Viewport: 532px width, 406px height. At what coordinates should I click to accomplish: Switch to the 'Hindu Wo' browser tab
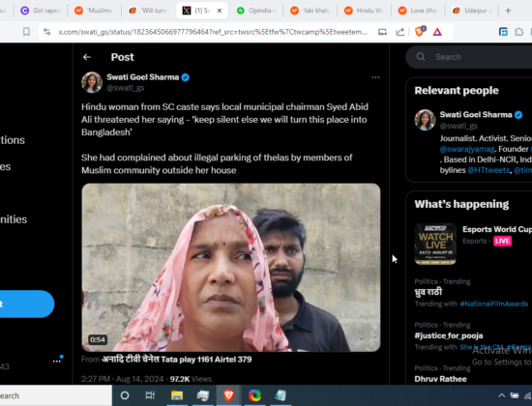coord(365,11)
